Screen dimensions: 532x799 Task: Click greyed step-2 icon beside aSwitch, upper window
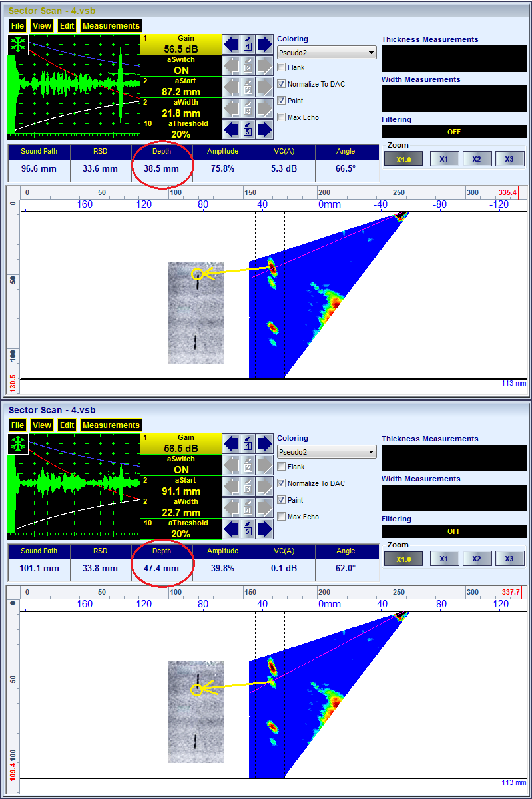click(x=248, y=65)
